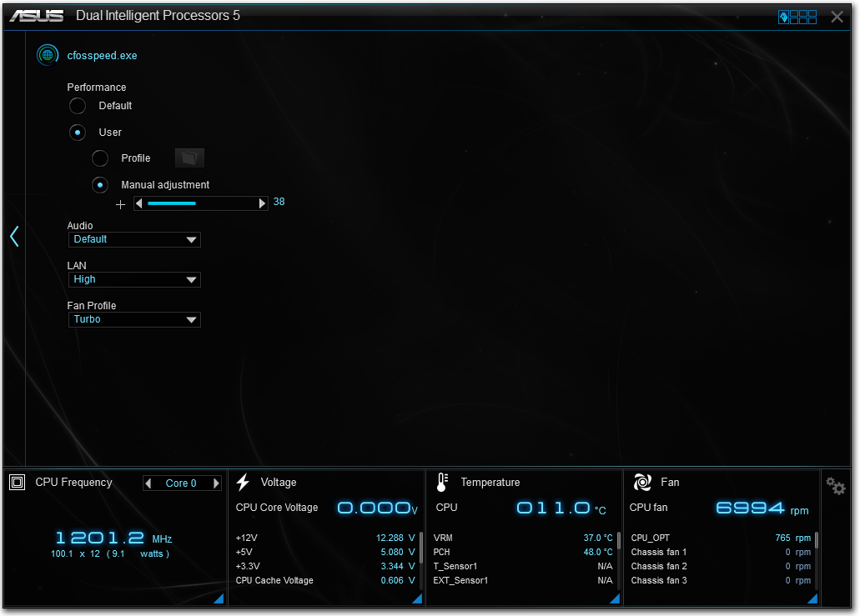The height and width of the screenshot is (616, 860).
Task: Click the Temperature thermometer icon
Action: tap(442, 483)
